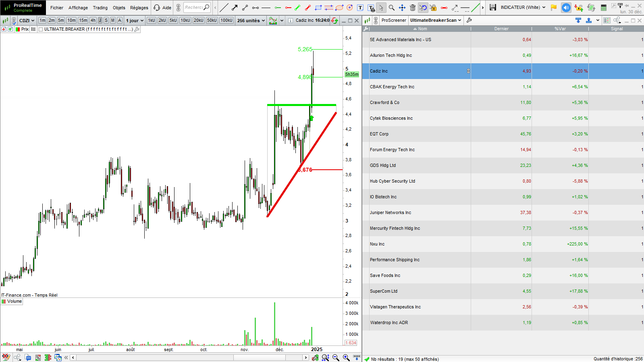Toggle the chart link group icon
Screen dimensions: 644x362
14,20
